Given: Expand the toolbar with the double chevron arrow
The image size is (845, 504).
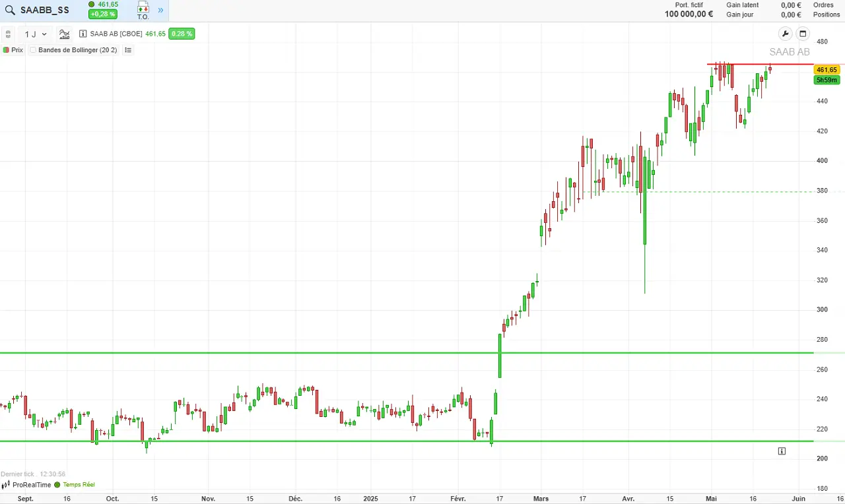Looking at the screenshot, I should click(x=160, y=10).
